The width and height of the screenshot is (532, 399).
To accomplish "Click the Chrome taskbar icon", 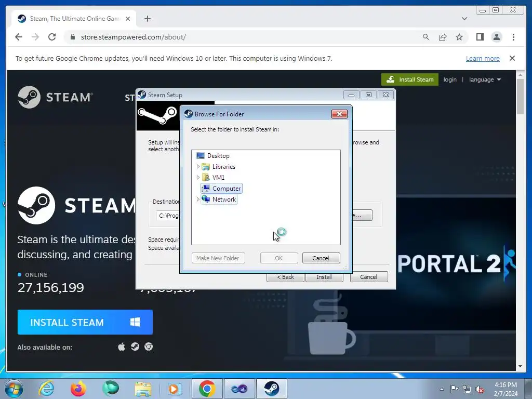I will [x=207, y=389].
